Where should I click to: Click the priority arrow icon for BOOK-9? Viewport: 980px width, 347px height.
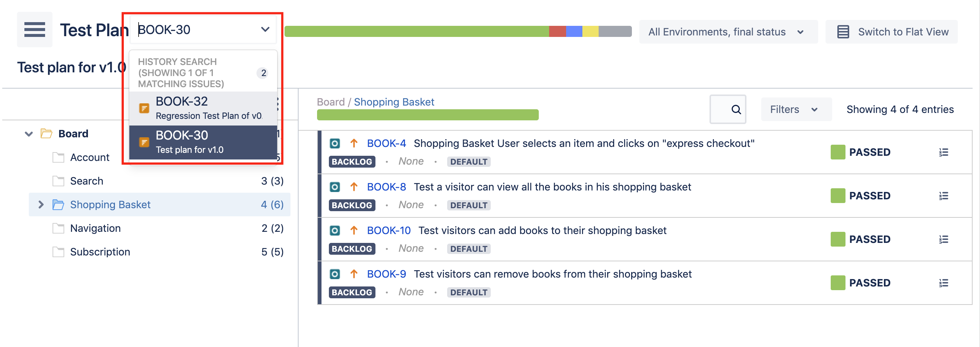[x=354, y=274]
